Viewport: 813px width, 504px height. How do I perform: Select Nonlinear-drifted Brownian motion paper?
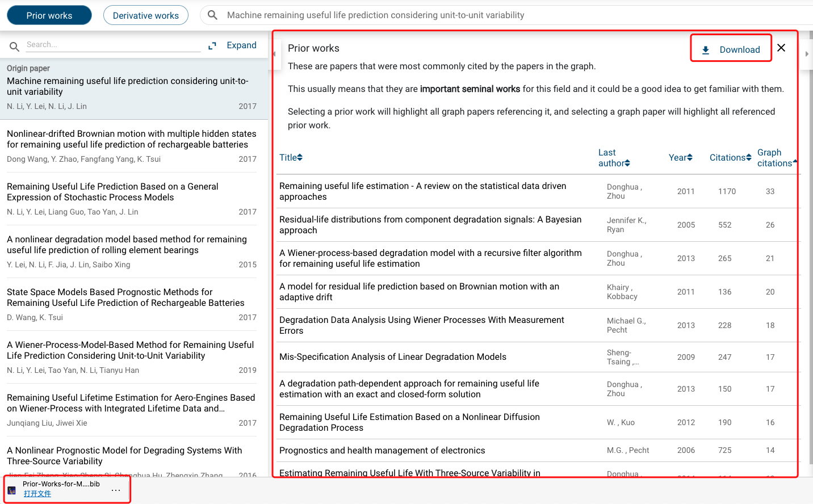pos(132,146)
